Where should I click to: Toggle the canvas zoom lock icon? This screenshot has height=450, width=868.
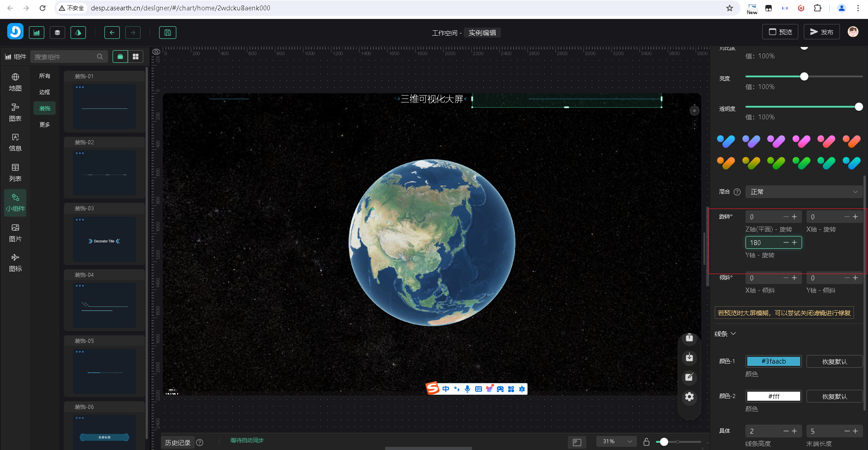tap(646, 442)
